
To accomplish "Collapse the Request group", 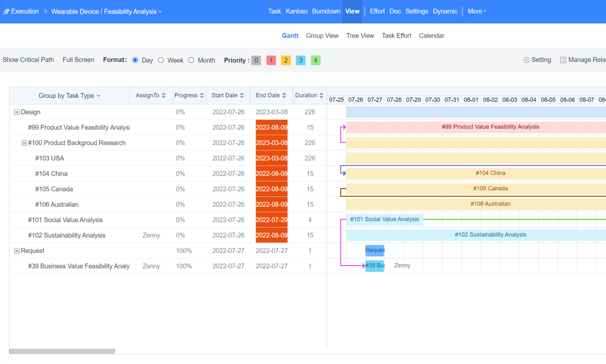I will [x=17, y=251].
